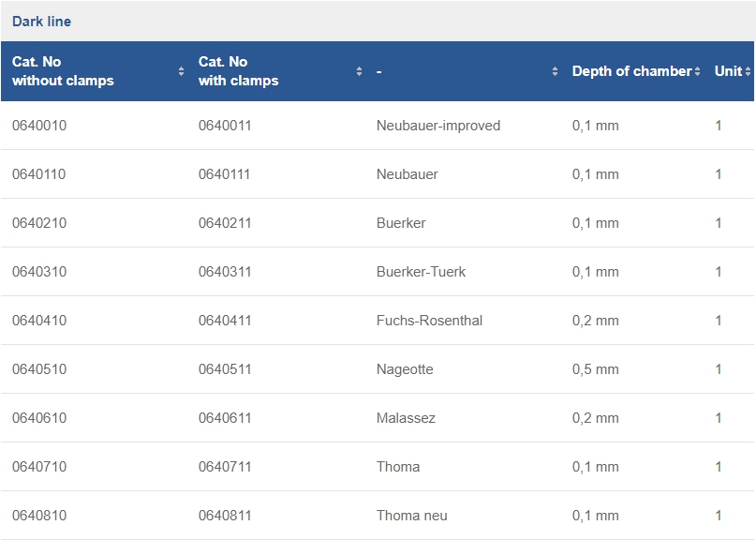The width and height of the screenshot is (756, 540).
Task: Select the Depth of chamber header
Action: coord(631,71)
